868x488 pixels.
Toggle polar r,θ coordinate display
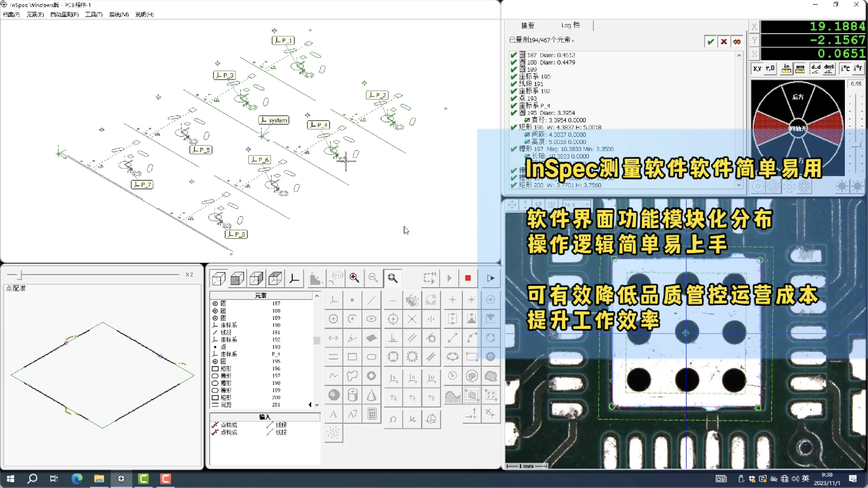click(770, 68)
